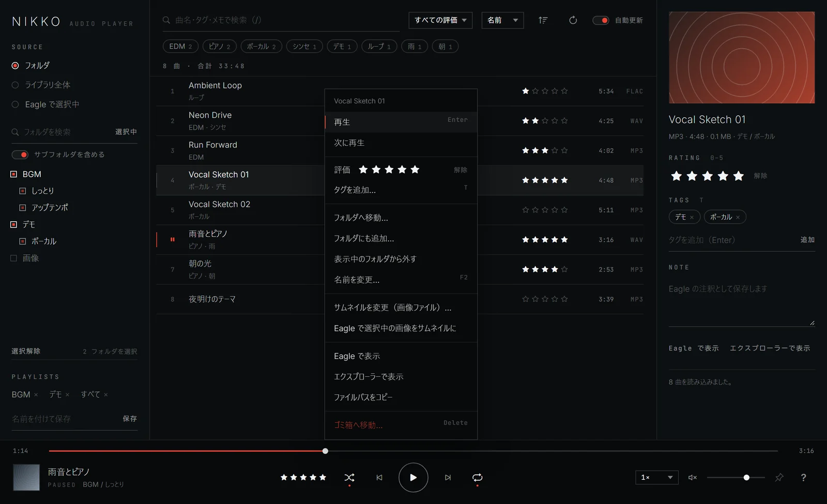827x504 pixels.
Task: Uncheck the アップテンポ subfolder checkbox
Action: [x=23, y=207]
